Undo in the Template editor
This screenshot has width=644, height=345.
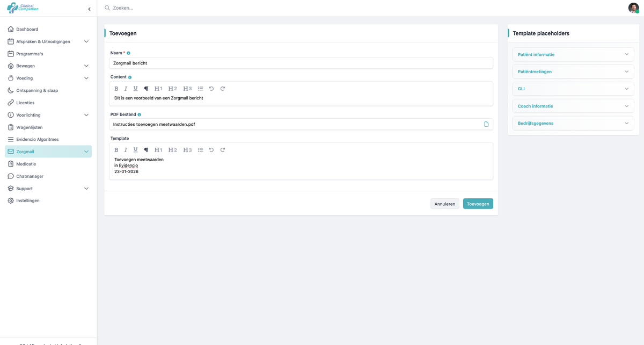211,150
